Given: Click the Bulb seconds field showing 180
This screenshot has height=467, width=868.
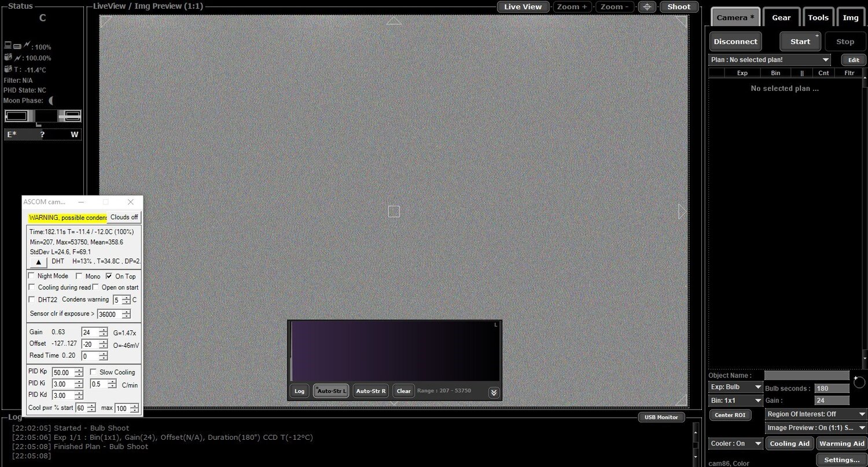Looking at the screenshot, I should pyautogui.click(x=832, y=388).
